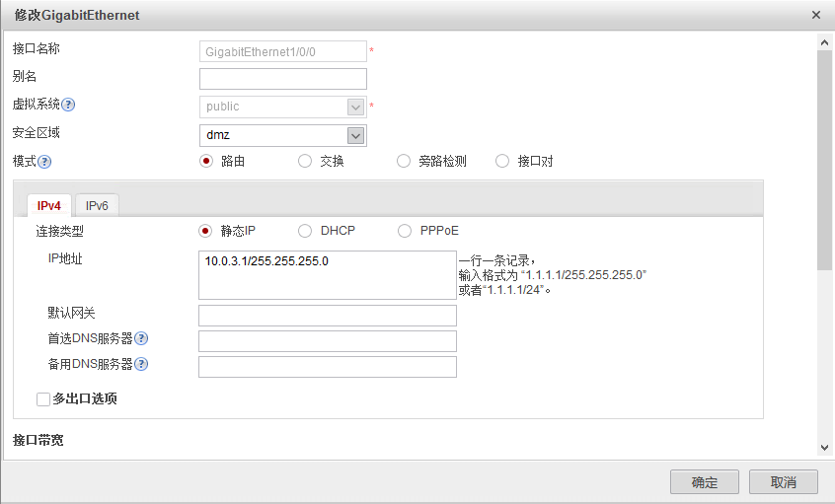Choose 旁路检测 mode option

(404, 162)
